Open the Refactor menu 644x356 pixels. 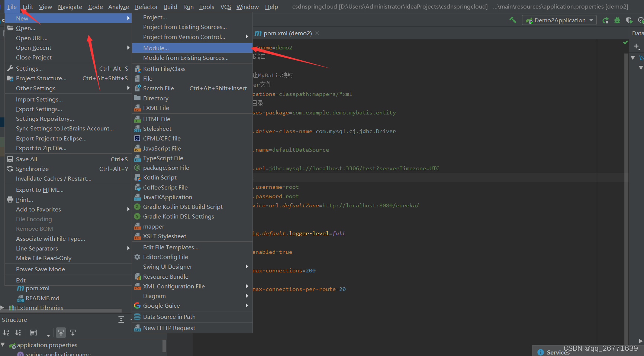(x=146, y=7)
